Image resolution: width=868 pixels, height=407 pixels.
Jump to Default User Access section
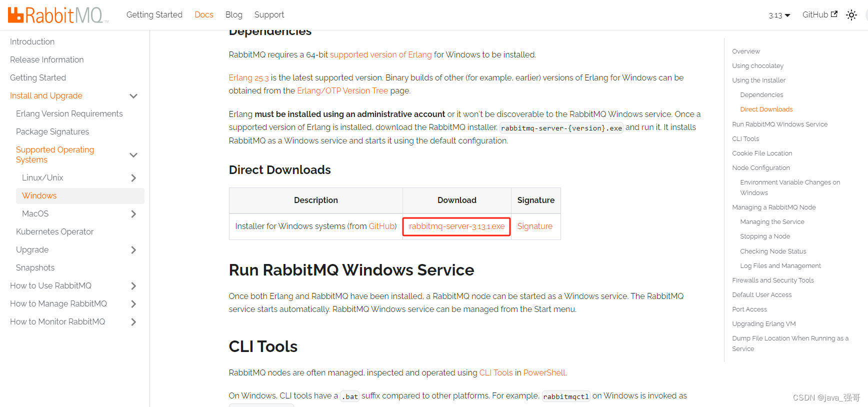(x=761, y=294)
